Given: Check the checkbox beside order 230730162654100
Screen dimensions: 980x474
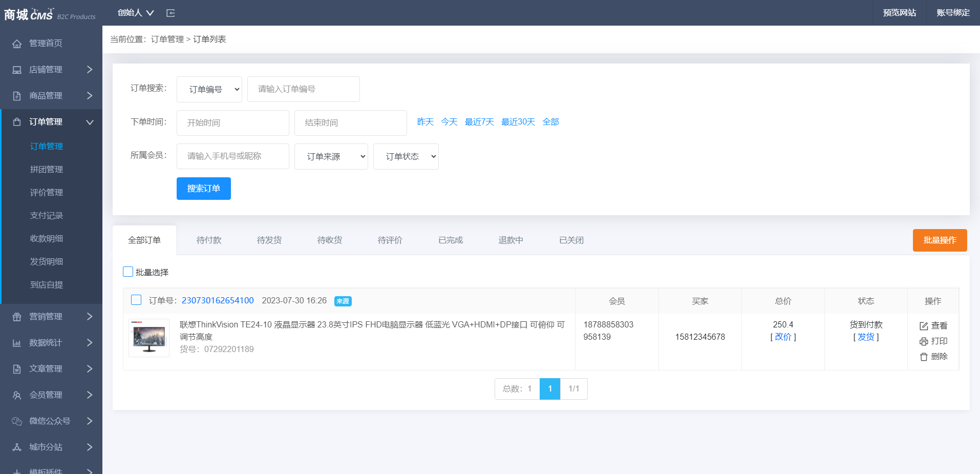Looking at the screenshot, I should 136,300.
